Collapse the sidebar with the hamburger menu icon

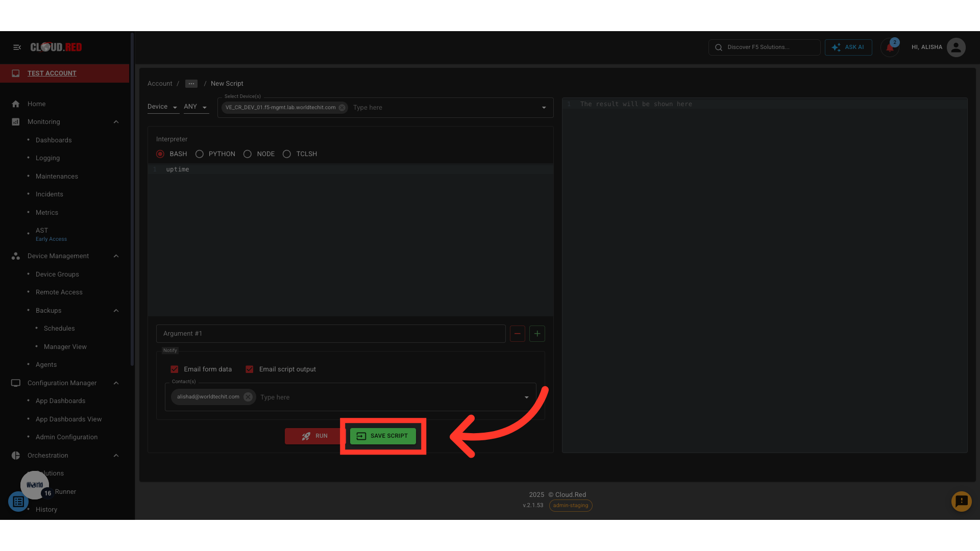coord(17,47)
